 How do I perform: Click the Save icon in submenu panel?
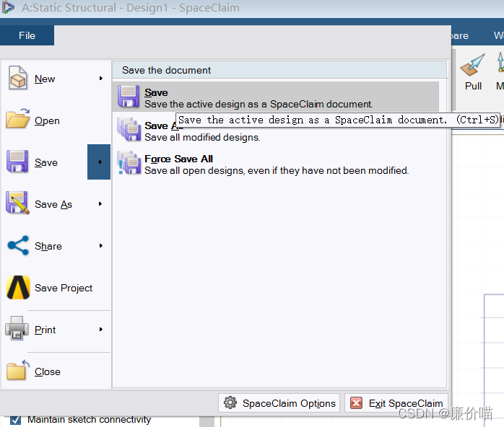point(129,96)
